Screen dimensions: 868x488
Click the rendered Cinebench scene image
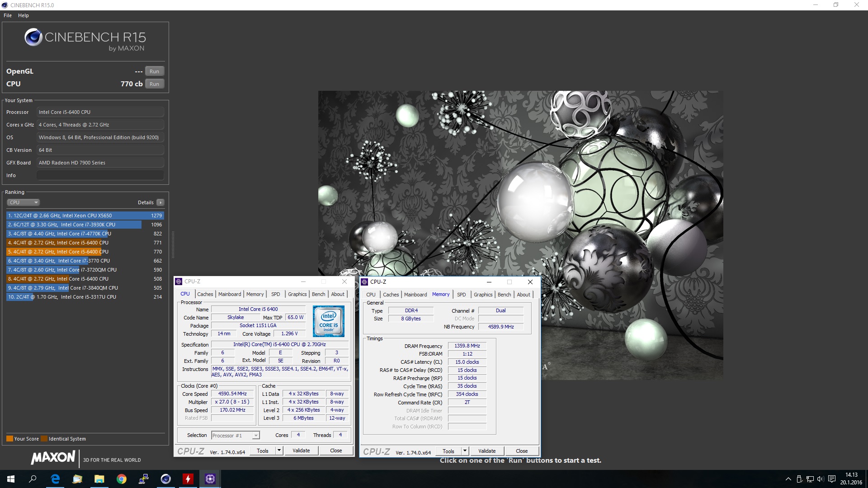520,235
